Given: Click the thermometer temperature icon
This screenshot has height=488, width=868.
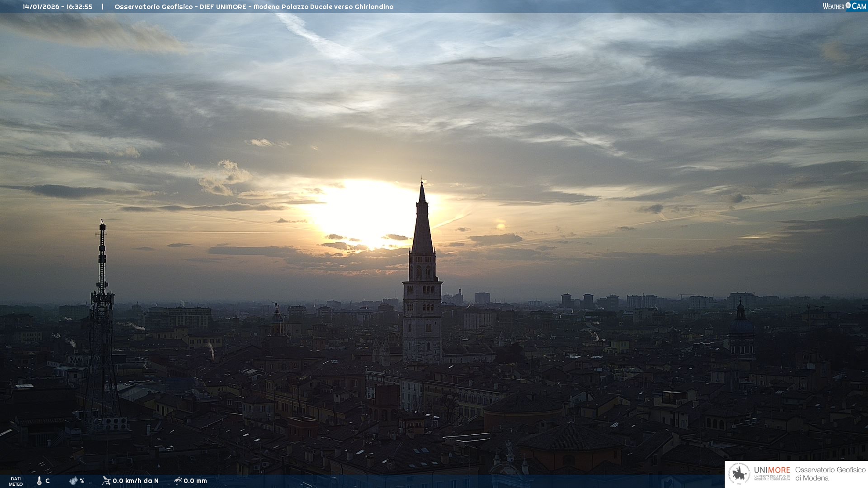Looking at the screenshot, I should pos(39,481).
